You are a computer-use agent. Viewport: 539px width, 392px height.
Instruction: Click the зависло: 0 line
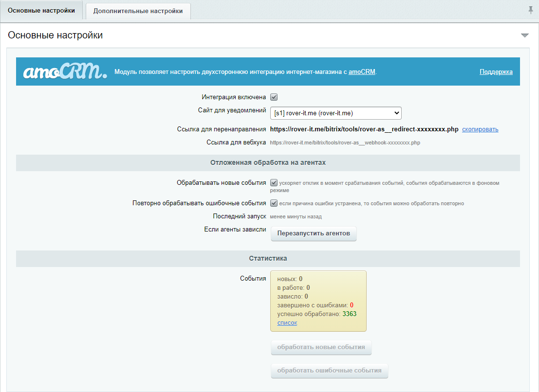pos(293,297)
